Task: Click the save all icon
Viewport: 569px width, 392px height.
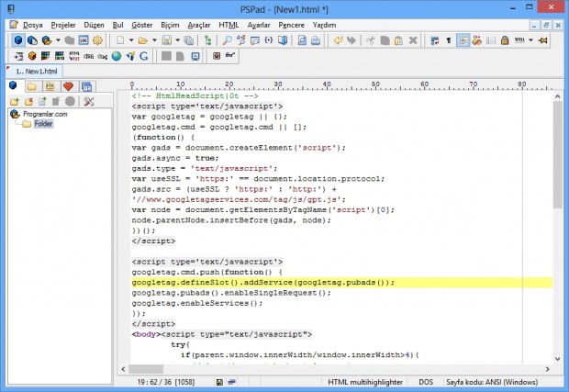Action: click(x=189, y=40)
